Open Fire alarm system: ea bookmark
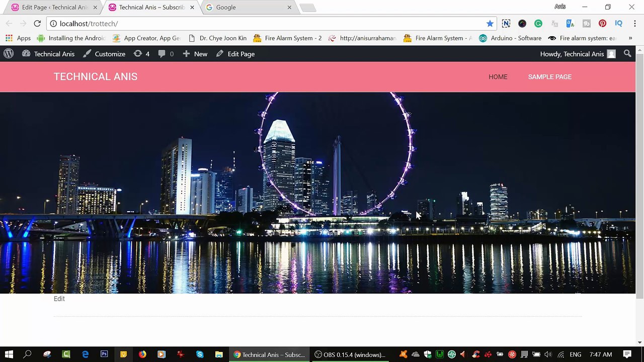Image resolution: width=644 pixels, height=362 pixels. coord(582,38)
